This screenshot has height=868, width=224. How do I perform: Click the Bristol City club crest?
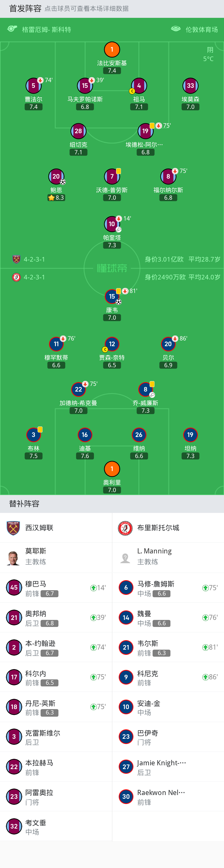click(125, 528)
